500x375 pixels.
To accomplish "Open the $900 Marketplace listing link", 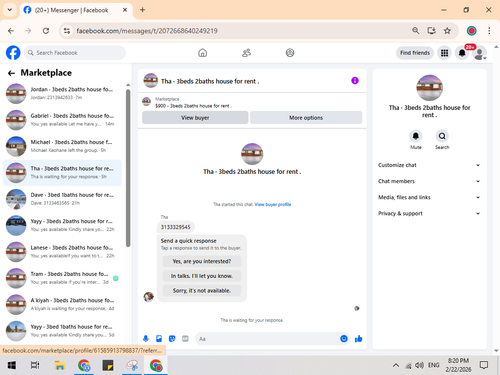I will (193, 106).
